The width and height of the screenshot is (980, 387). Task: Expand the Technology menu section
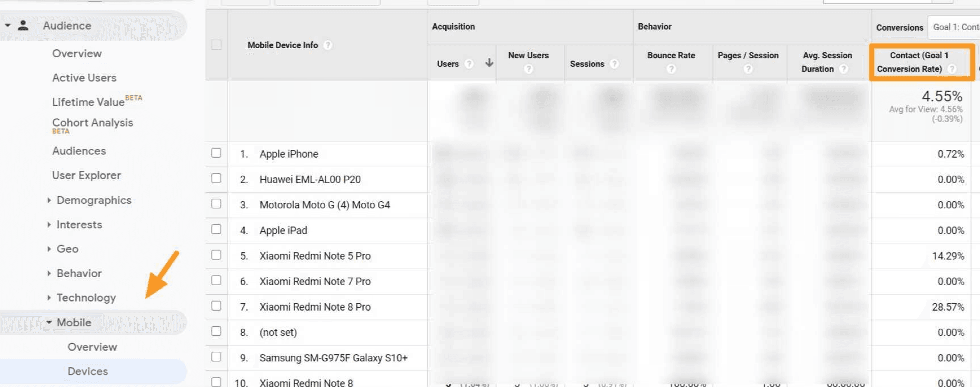(x=49, y=298)
